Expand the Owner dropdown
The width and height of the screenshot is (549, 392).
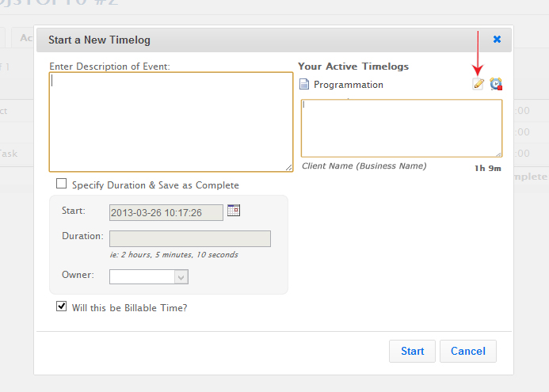[181, 276]
